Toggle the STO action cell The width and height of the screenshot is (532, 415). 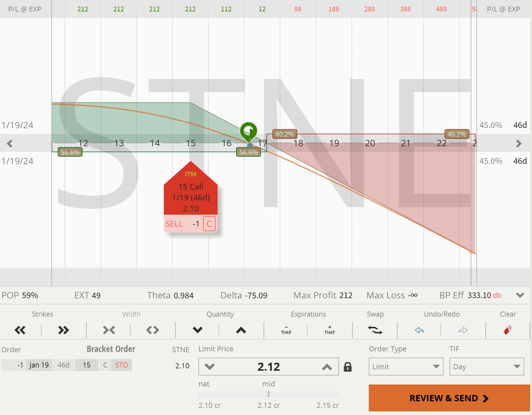click(122, 365)
